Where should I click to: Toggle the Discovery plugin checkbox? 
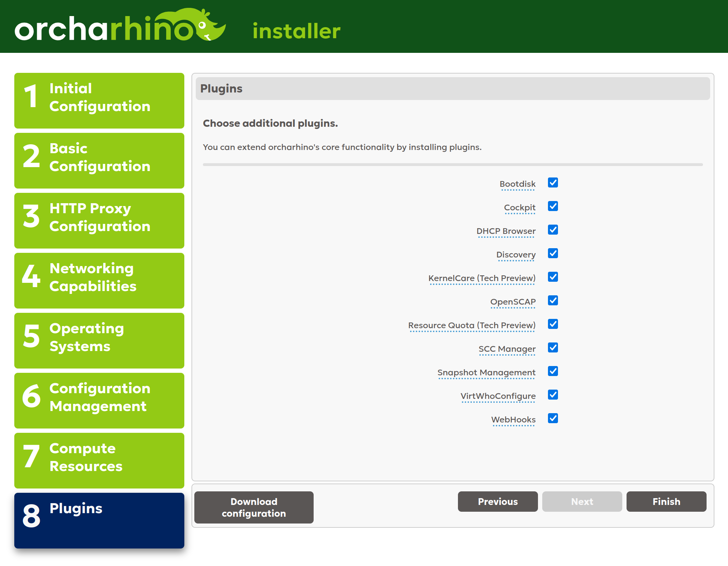click(553, 254)
